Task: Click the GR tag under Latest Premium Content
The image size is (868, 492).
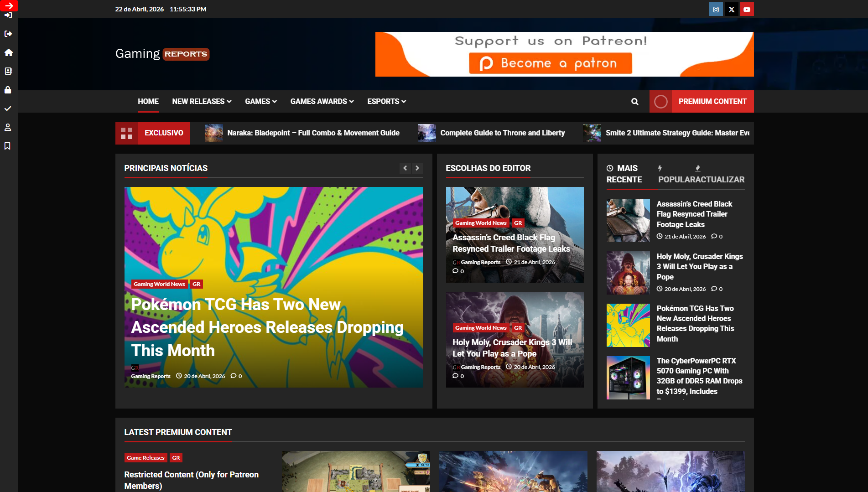Action: pos(176,458)
